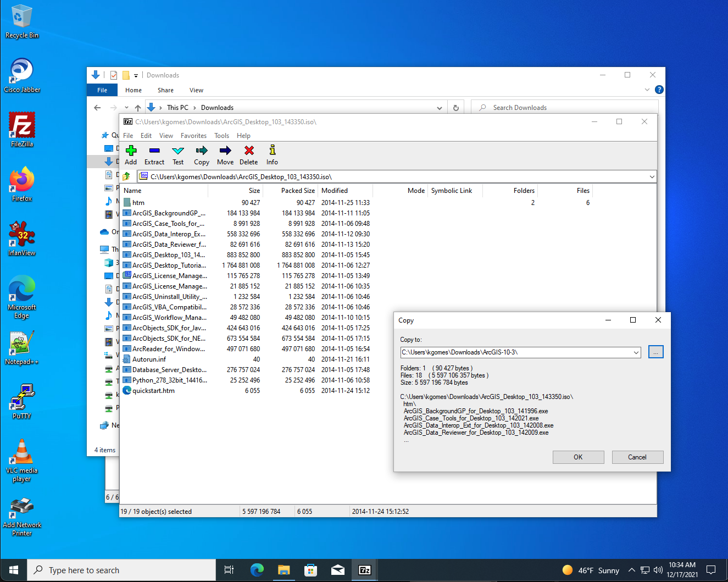Open the 7-Zip taskbar icon
The height and width of the screenshot is (582, 728).
click(x=365, y=570)
